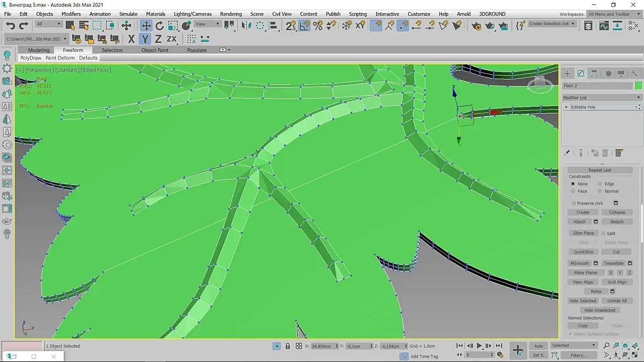644x362 pixels.
Task: Expand the Editable Poly stack entry
Action: pyautogui.click(x=567, y=107)
